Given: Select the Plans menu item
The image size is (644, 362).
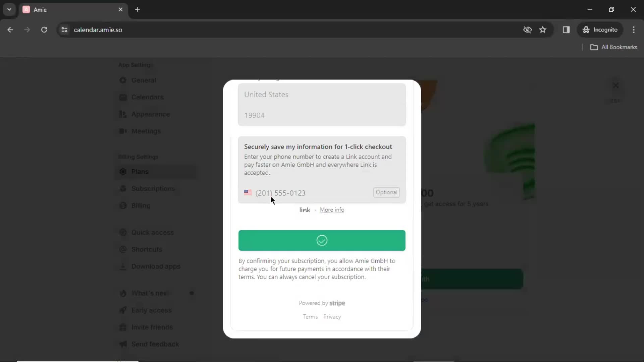Looking at the screenshot, I should point(140,172).
